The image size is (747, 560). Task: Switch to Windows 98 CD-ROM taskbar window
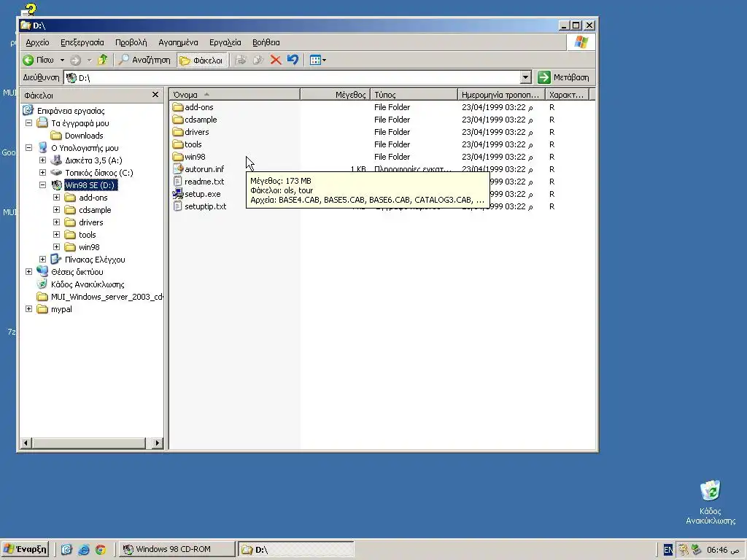(177, 549)
